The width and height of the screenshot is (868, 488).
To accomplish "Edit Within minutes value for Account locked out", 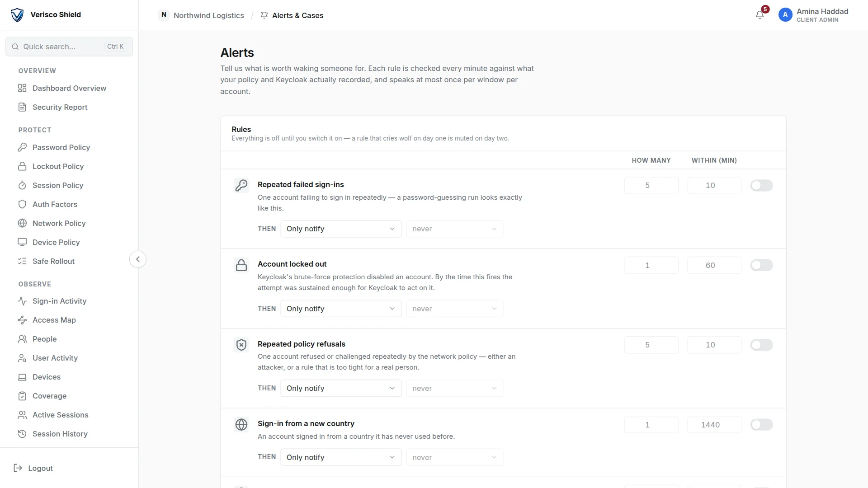I will click(714, 265).
